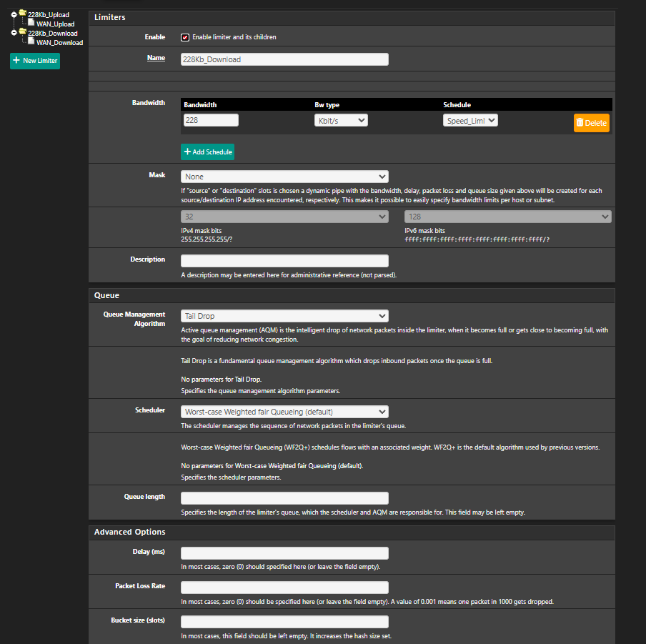The height and width of the screenshot is (644, 646).
Task: Click into the Description field
Action: pos(284,261)
